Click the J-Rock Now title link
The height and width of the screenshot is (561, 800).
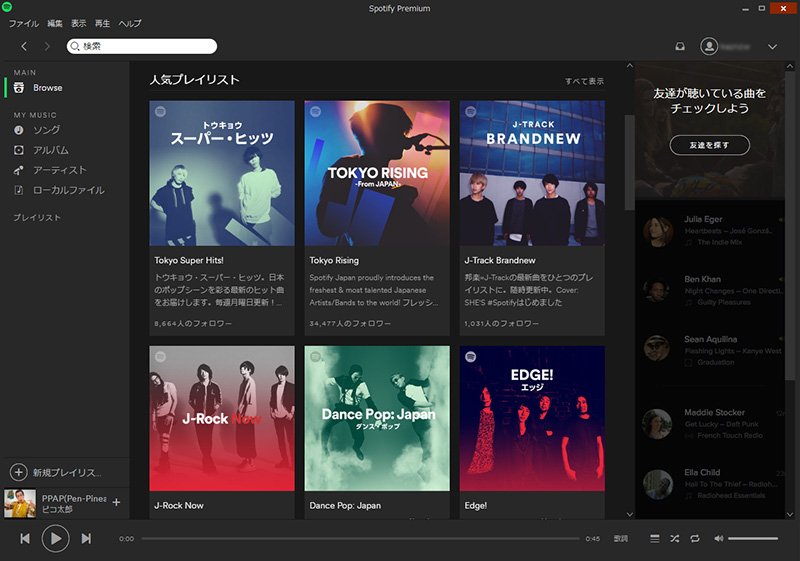coord(179,505)
